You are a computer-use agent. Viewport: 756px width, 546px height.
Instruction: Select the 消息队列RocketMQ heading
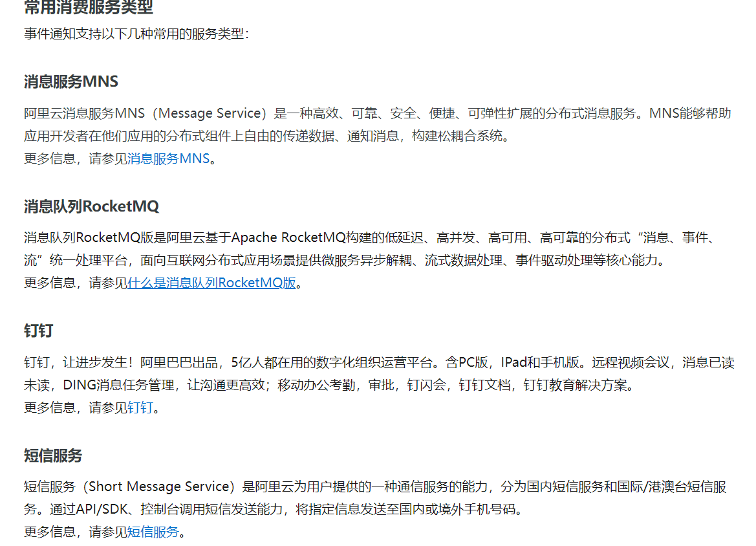coord(91,206)
